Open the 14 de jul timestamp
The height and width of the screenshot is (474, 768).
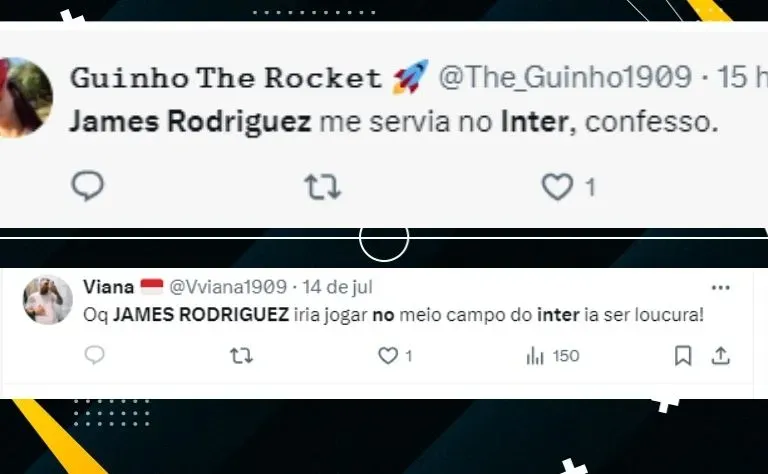point(337,287)
